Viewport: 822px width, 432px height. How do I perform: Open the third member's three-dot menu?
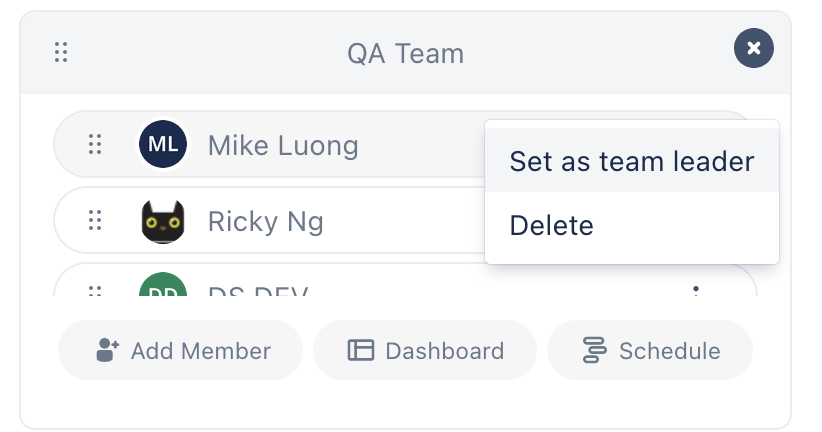point(695,291)
